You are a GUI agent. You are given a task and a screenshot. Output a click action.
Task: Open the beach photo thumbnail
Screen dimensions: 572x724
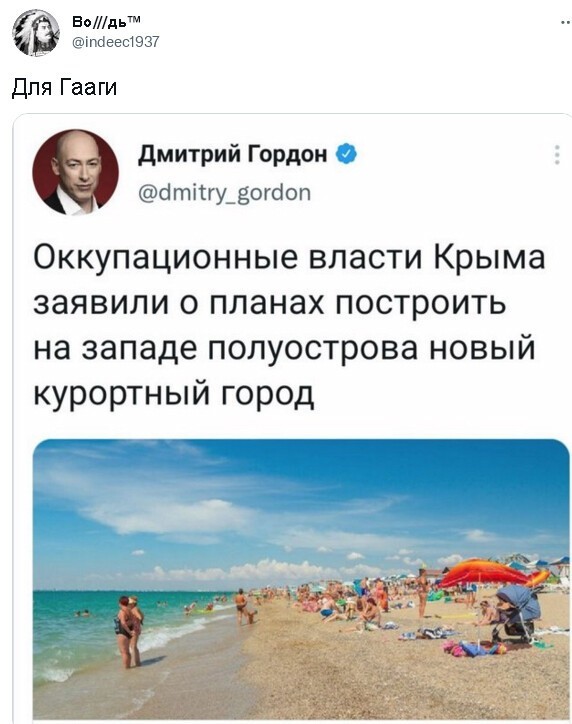301,579
